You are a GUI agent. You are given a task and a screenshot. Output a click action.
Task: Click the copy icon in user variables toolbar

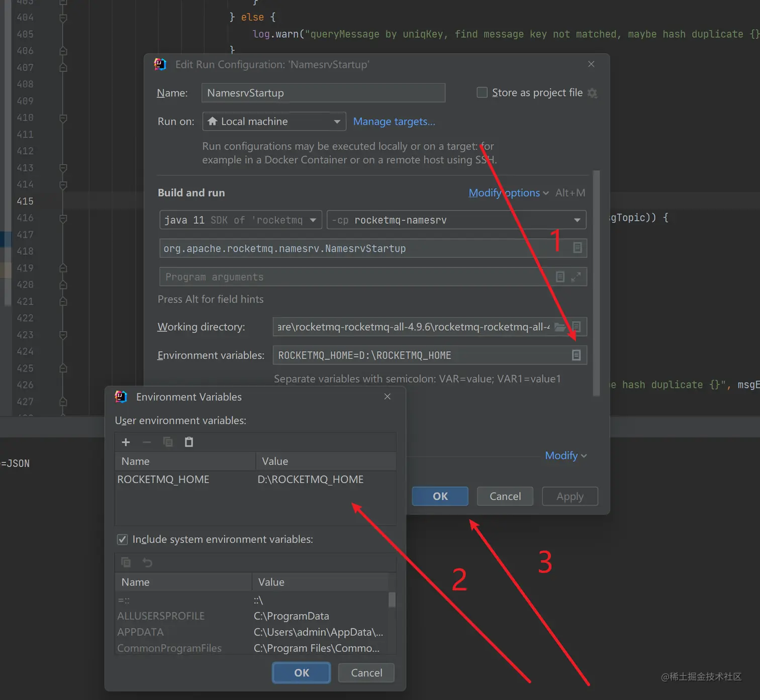(168, 442)
